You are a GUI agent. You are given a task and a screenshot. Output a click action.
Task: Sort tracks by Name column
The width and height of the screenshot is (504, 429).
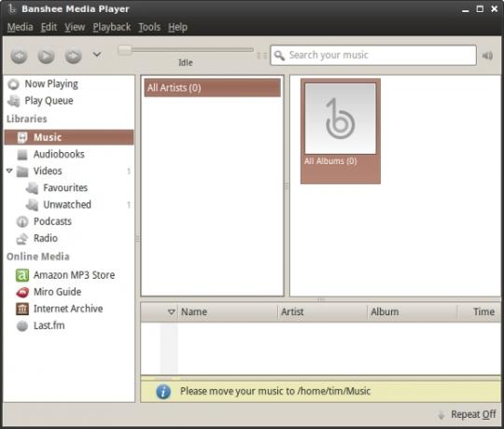tap(228, 311)
